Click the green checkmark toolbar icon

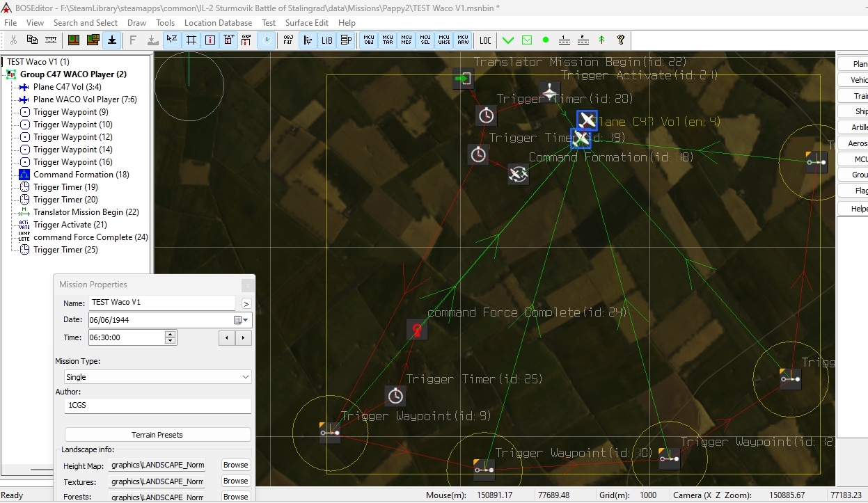coord(508,40)
